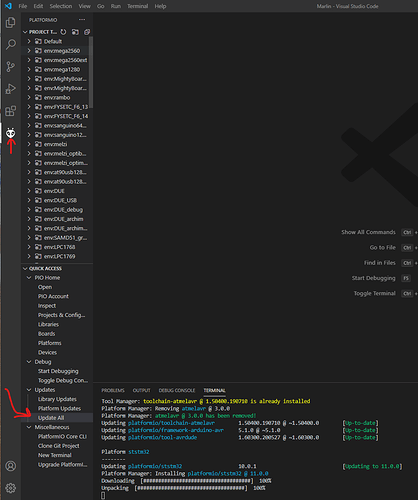The height and width of the screenshot is (500, 418).
Task: Expand the env:FYSETC_F6_13 group
Action: click(29, 107)
